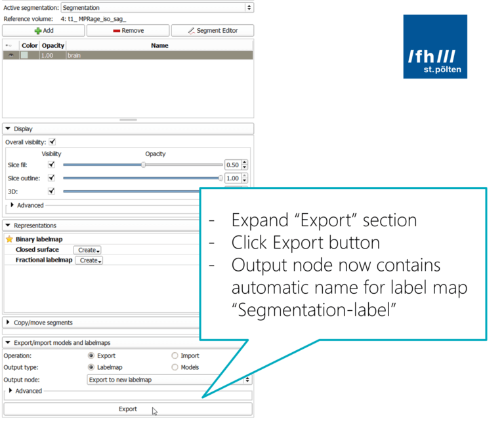Toggle the Slice outline visibility checkbox
Viewport: 504px width, 421px height.
click(x=51, y=178)
